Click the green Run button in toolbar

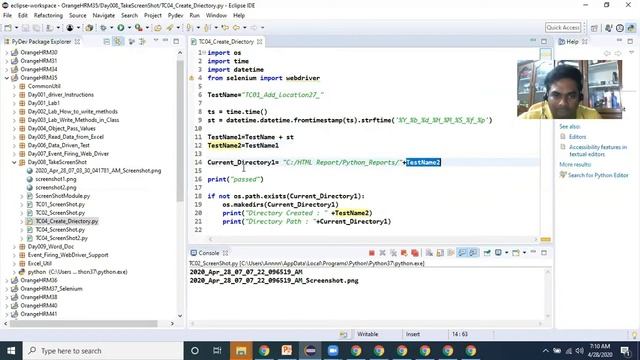pyautogui.click(x=121, y=28)
